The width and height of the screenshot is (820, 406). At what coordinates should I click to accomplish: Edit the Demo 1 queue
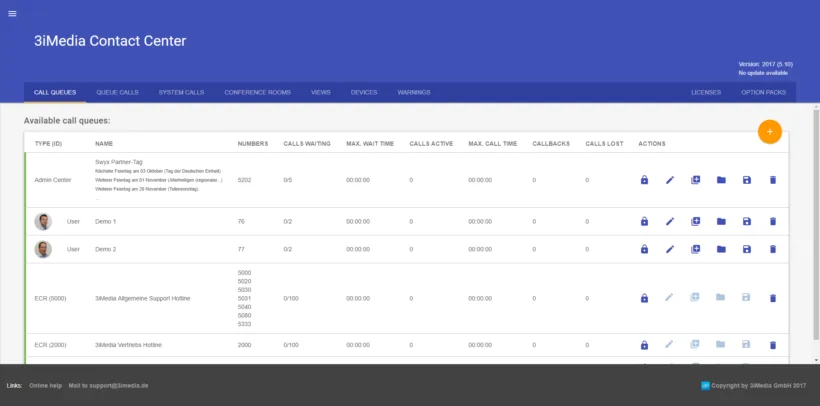coord(670,221)
